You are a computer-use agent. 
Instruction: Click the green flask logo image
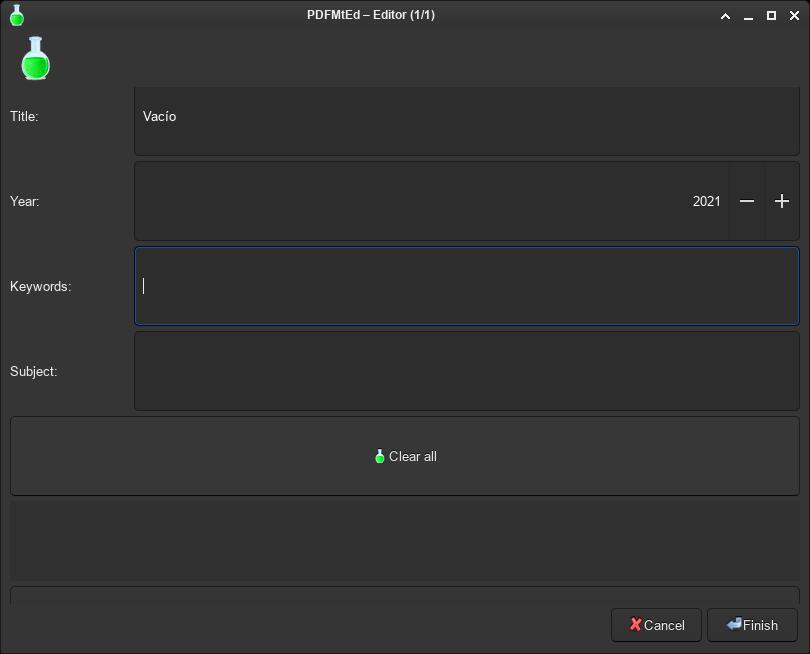point(36,58)
